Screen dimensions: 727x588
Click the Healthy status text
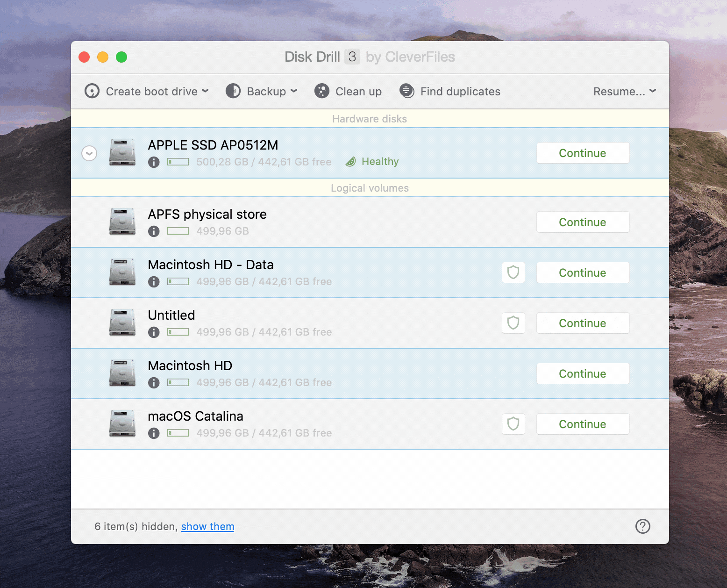(380, 162)
